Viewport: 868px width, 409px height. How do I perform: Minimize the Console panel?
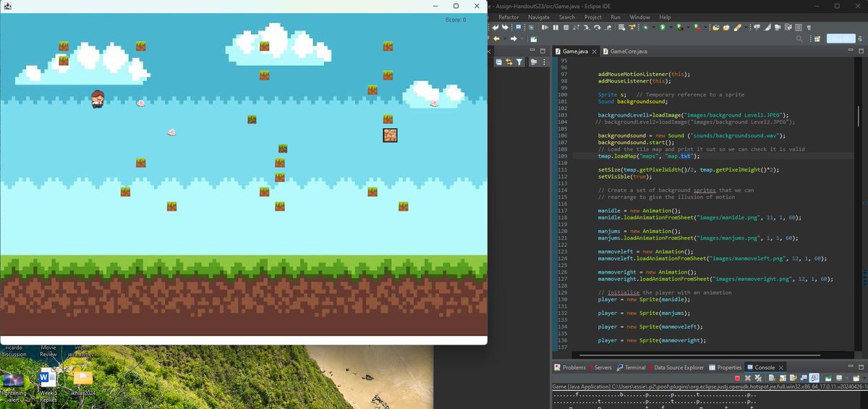pyautogui.click(x=851, y=366)
